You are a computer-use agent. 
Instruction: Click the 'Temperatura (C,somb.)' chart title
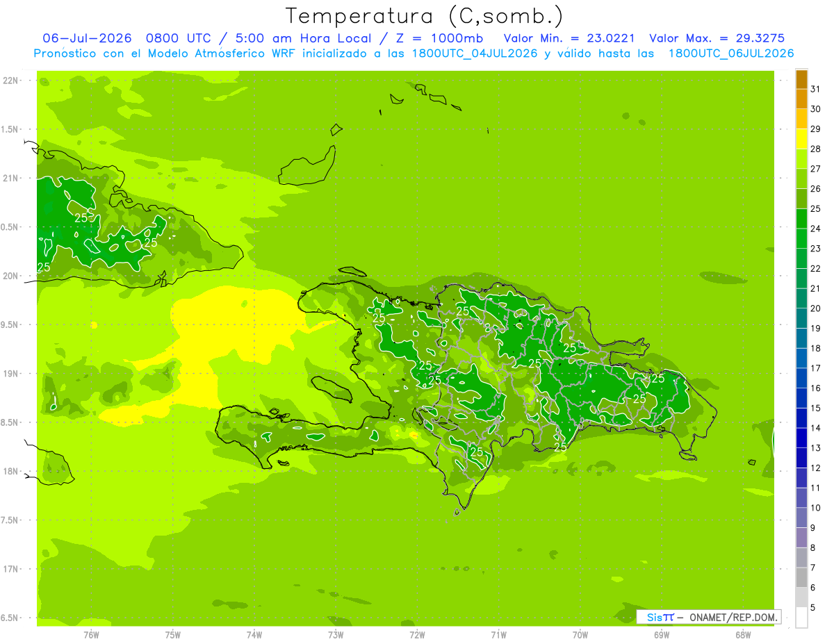pyautogui.click(x=424, y=17)
